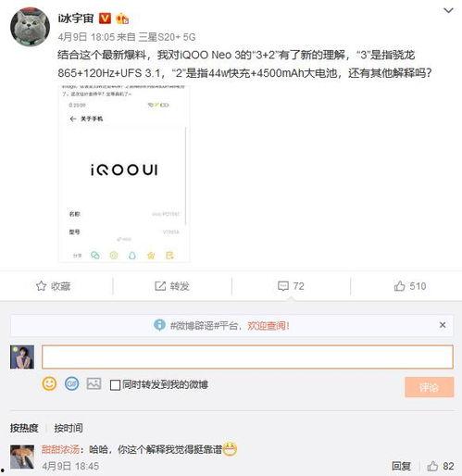This screenshot has height=476, width=462.
Task: Attach a picture using the image icon
Action: pos(94,383)
